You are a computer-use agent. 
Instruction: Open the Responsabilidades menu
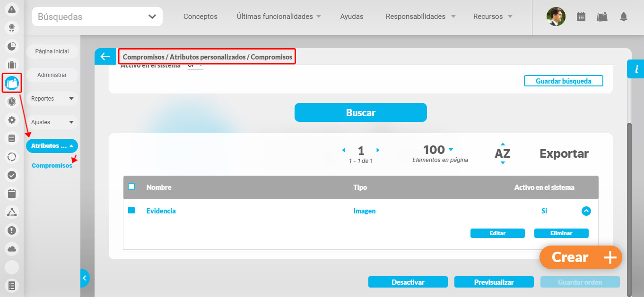416,17
